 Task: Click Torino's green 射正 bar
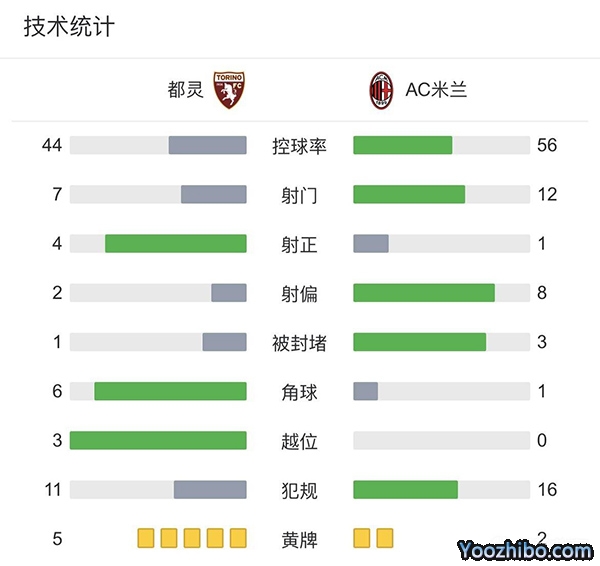coord(176,243)
